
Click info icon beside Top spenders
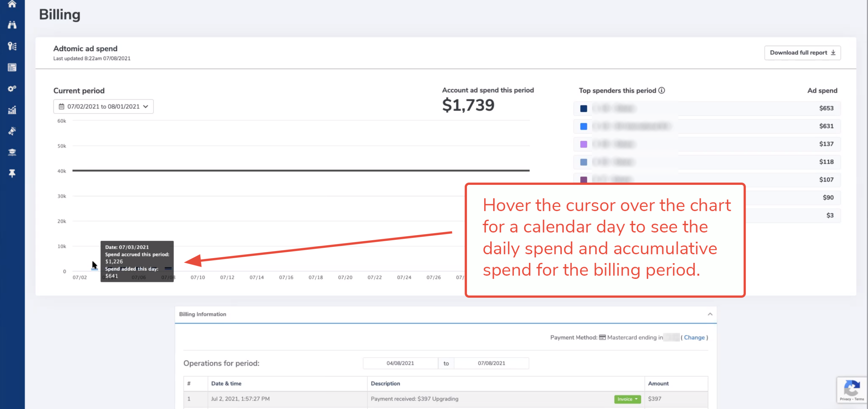tap(662, 91)
